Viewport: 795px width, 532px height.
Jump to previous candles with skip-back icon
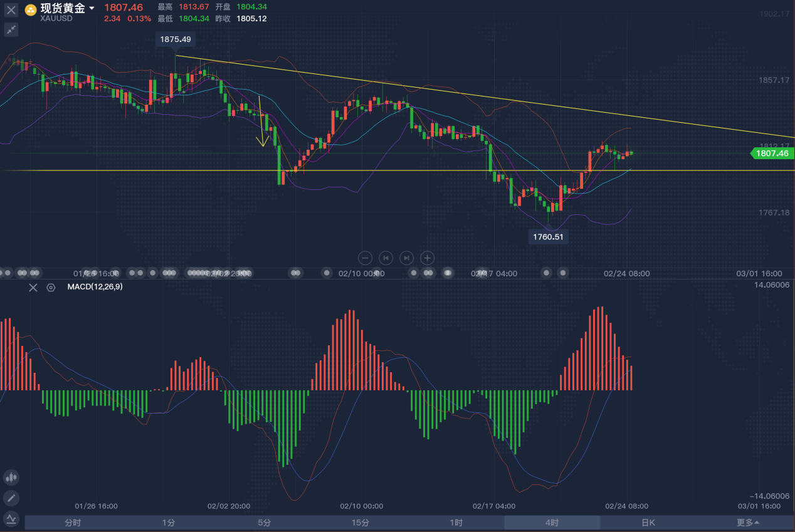point(386,258)
